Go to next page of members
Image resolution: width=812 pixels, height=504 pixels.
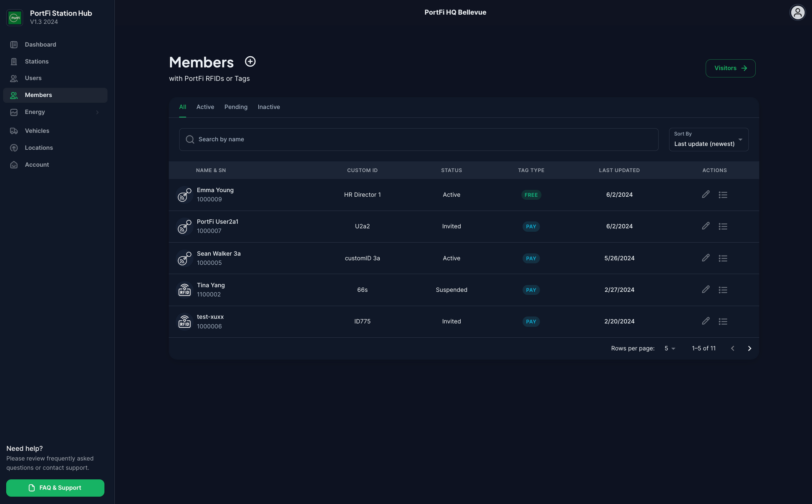tap(749, 349)
